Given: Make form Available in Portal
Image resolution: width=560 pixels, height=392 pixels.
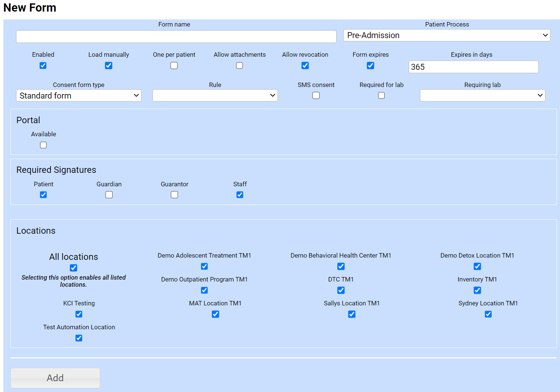Looking at the screenshot, I should click(x=43, y=145).
